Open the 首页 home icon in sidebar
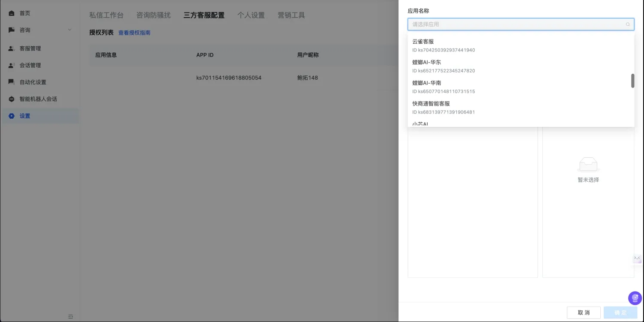 click(12, 13)
